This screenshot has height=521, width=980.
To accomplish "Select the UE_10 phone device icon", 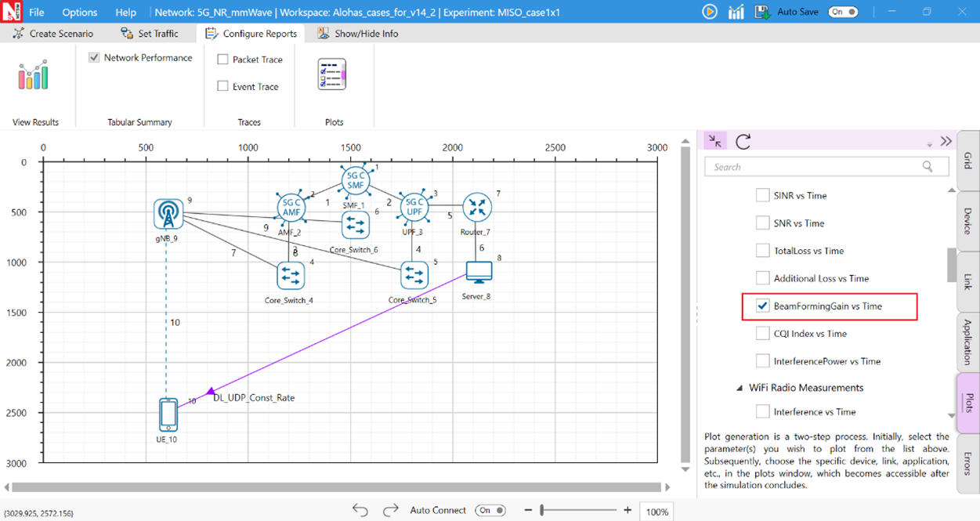I will [x=168, y=414].
